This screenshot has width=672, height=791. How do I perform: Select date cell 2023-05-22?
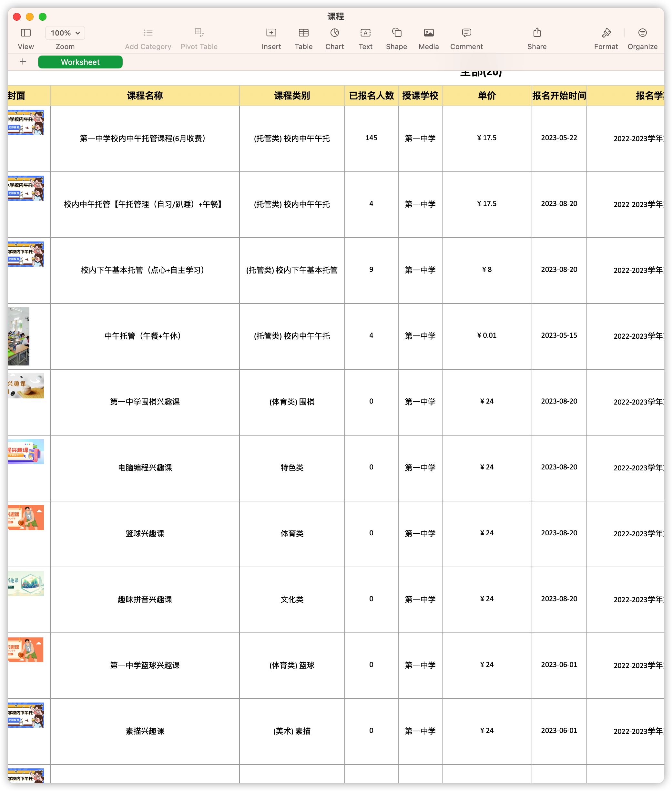(x=559, y=139)
